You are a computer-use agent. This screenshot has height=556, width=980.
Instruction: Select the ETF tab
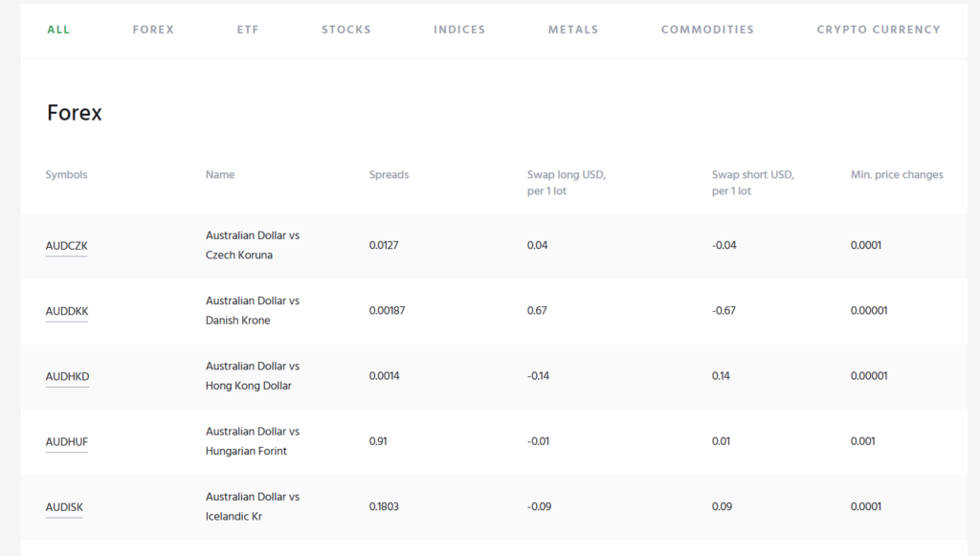pos(248,30)
